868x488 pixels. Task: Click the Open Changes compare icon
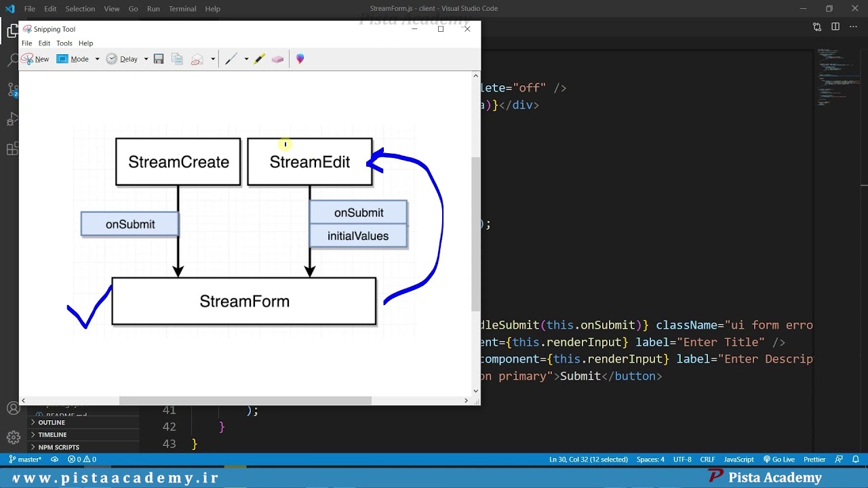pyautogui.click(x=817, y=27)
